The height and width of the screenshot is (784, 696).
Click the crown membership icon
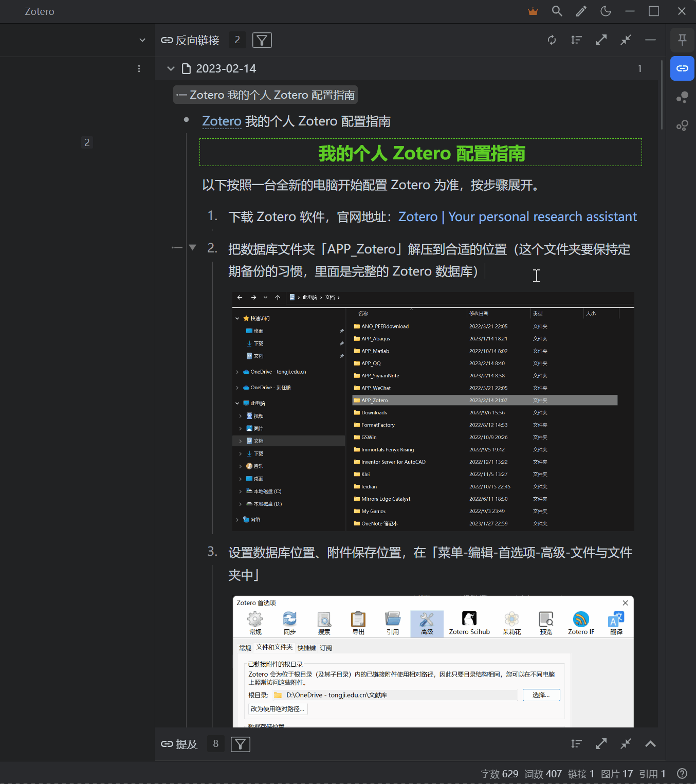click(x=533, y=11)
